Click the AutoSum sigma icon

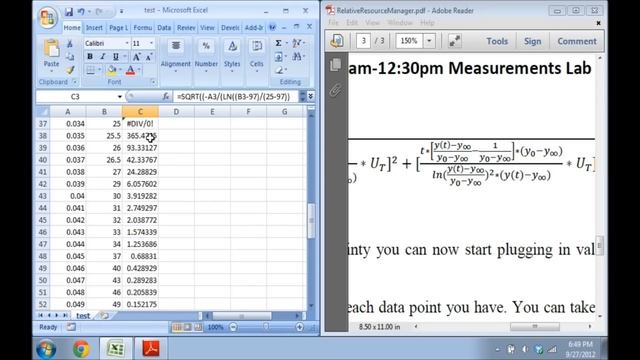pyautogui.click(x=278, y=43)
